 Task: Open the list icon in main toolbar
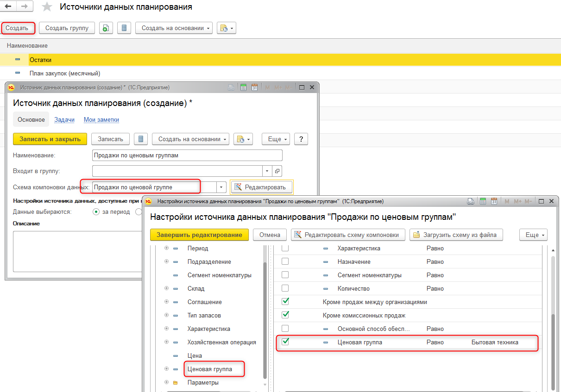point(124,28)
